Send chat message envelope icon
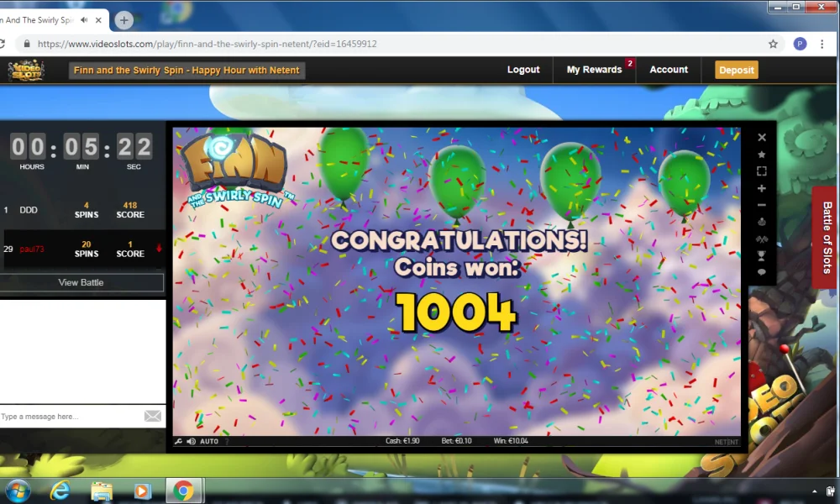 [x=153, y=416]
